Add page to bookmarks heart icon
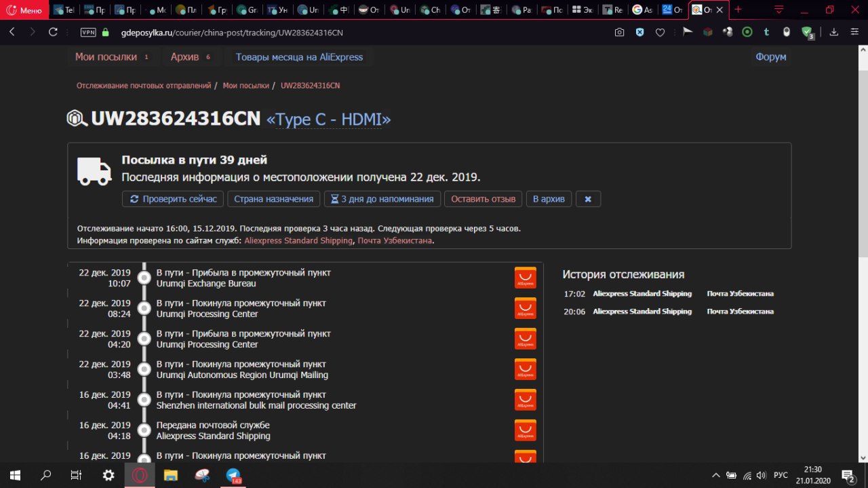The width and height of the screenshot is (868, 488). pyautogui.click(x=660, y=32)
